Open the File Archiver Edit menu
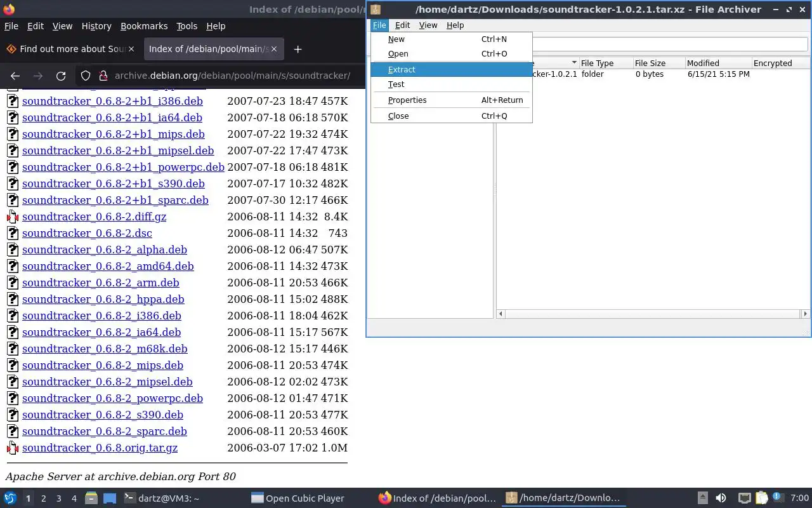 click(402, 25)
